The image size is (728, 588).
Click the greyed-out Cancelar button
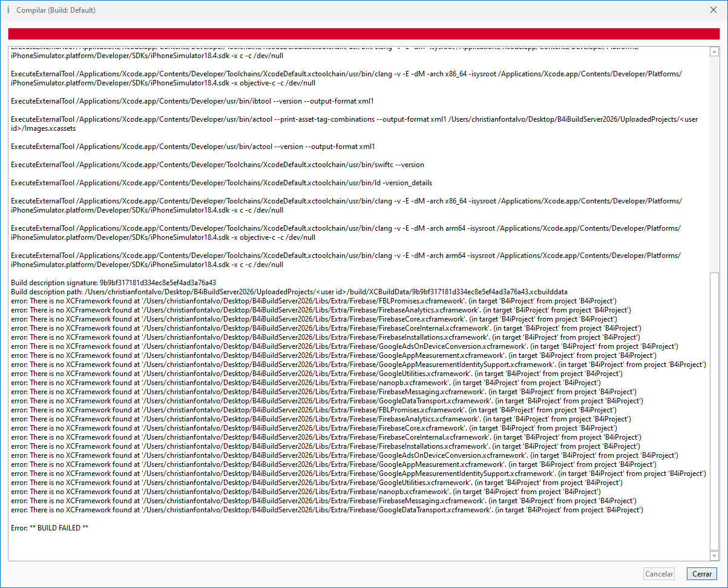[x=659, y=573]
